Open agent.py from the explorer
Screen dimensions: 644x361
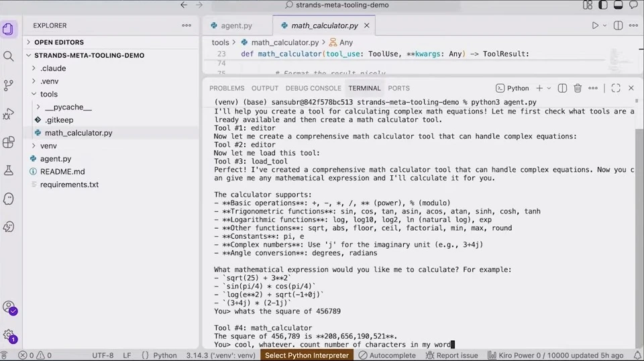111,158
